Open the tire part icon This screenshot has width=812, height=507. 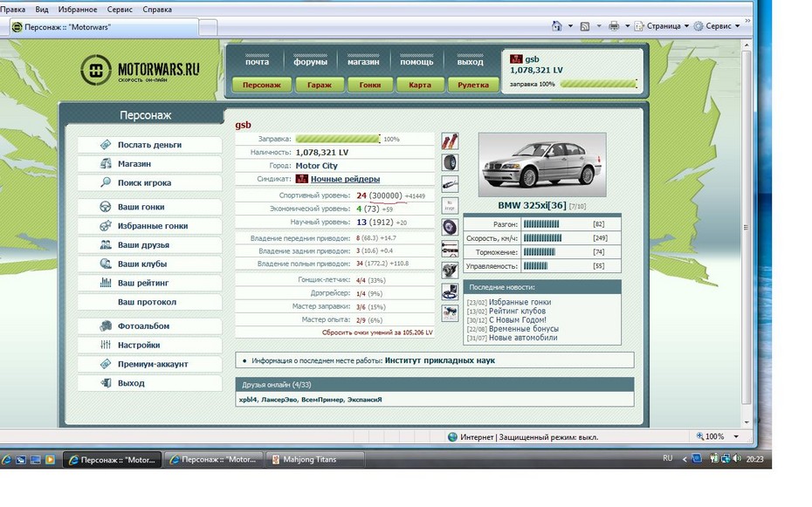click(450, 162)
